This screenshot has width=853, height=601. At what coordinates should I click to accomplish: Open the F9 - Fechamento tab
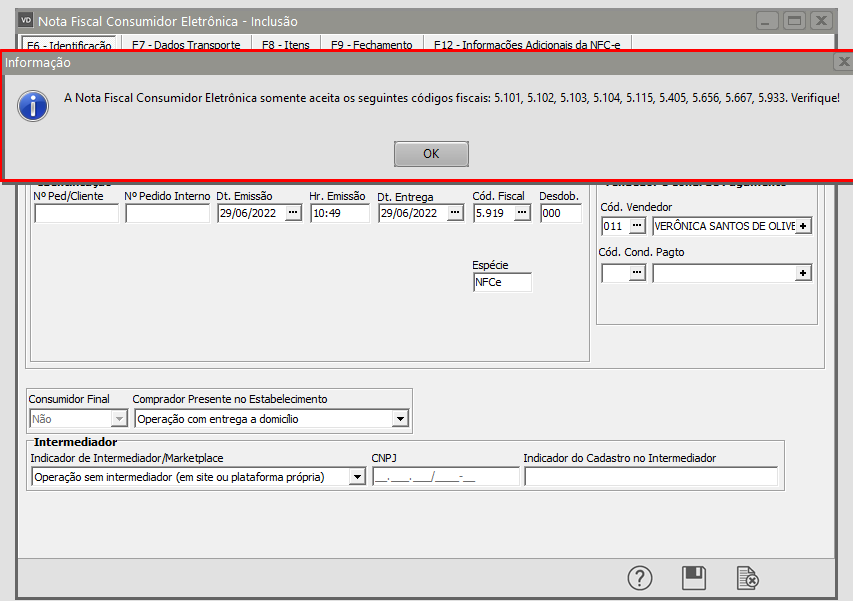tap(371, 45)
